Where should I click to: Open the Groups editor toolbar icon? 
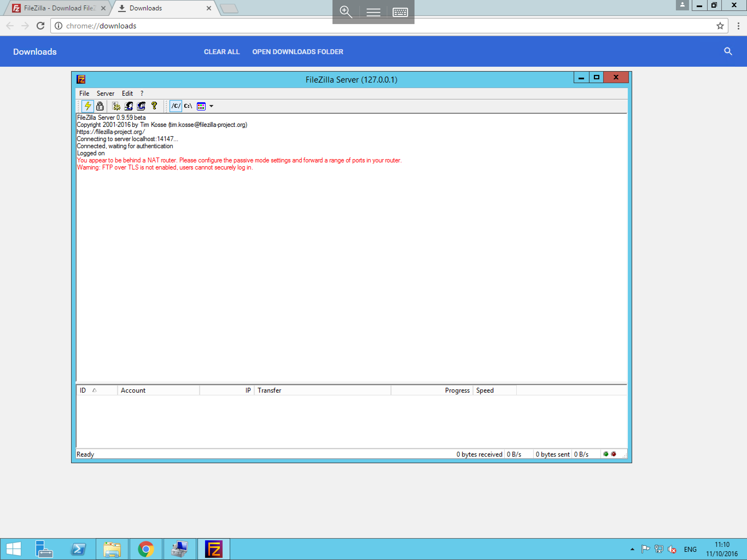[141, 106]
